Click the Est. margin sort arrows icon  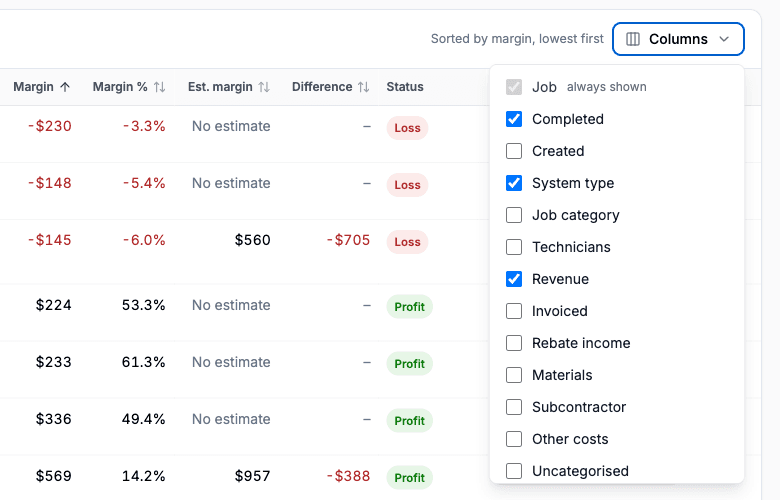[264, 87]
